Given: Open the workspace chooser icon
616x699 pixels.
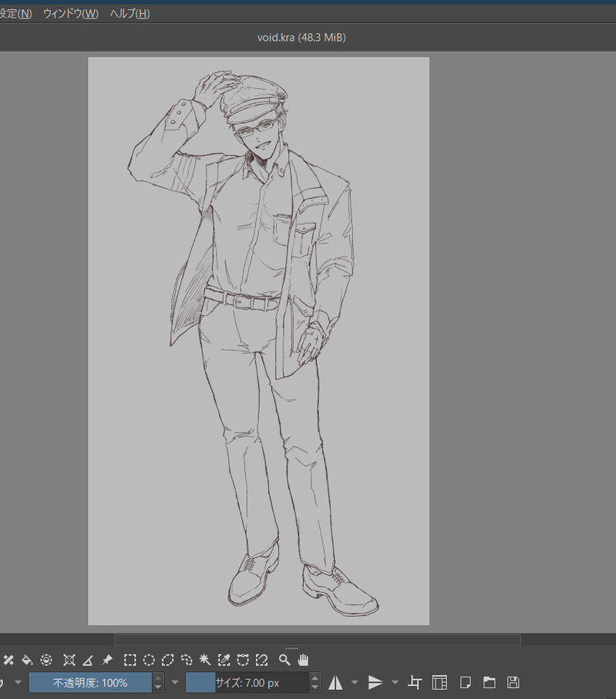Looking at the screenshot, I should [x=439, y=683].
